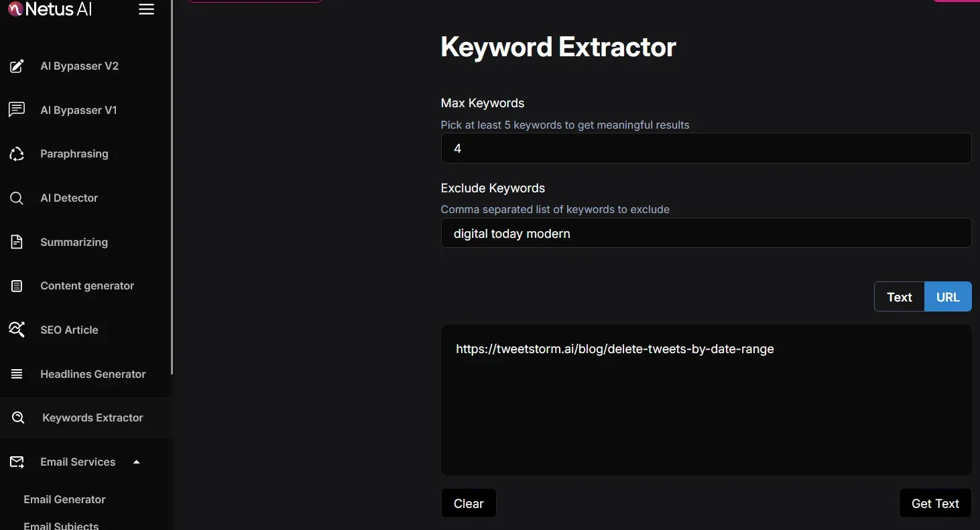Switch input mode to Text
Viewport: 980px width, 530px height.
coord(899,297)
